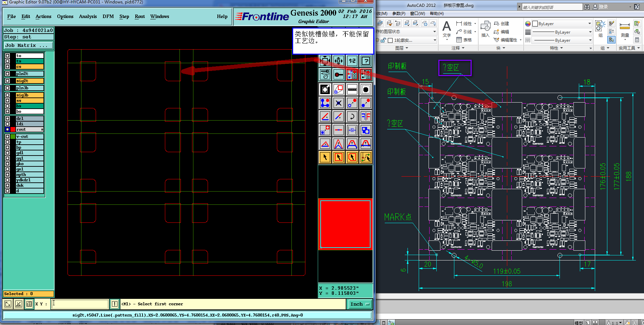644x325 pixels.
Task: Select the rectangle-framed arrow selection tool
Action: [339, 157]
